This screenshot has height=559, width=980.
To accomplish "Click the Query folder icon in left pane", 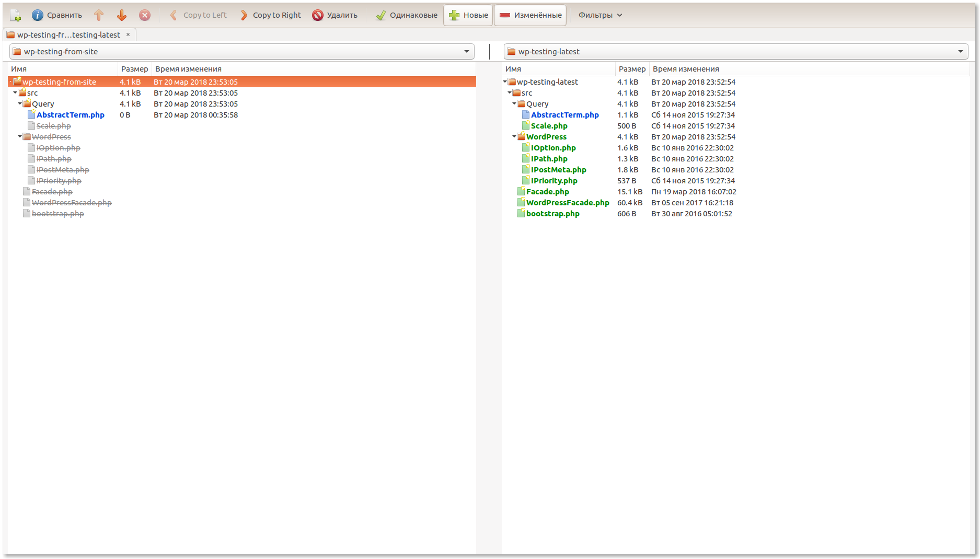I will pyautogui.click(x=27, y=103).
